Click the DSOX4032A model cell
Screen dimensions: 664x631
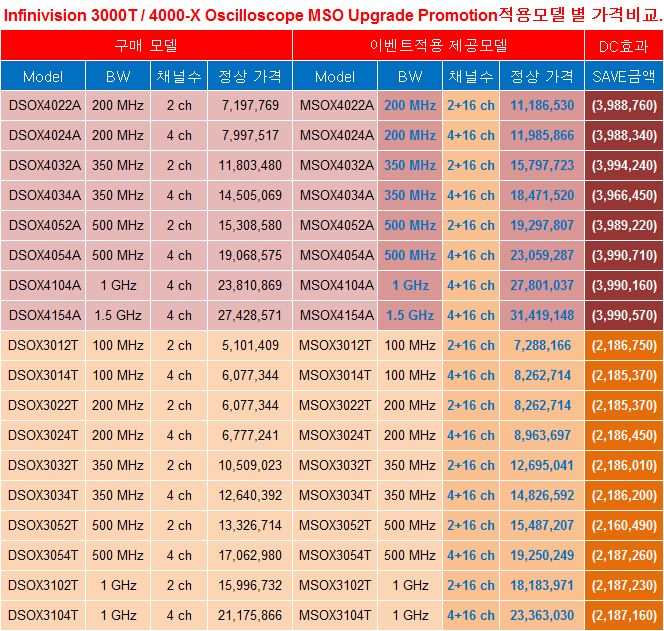pyautogui.click(x=43, y=166)
